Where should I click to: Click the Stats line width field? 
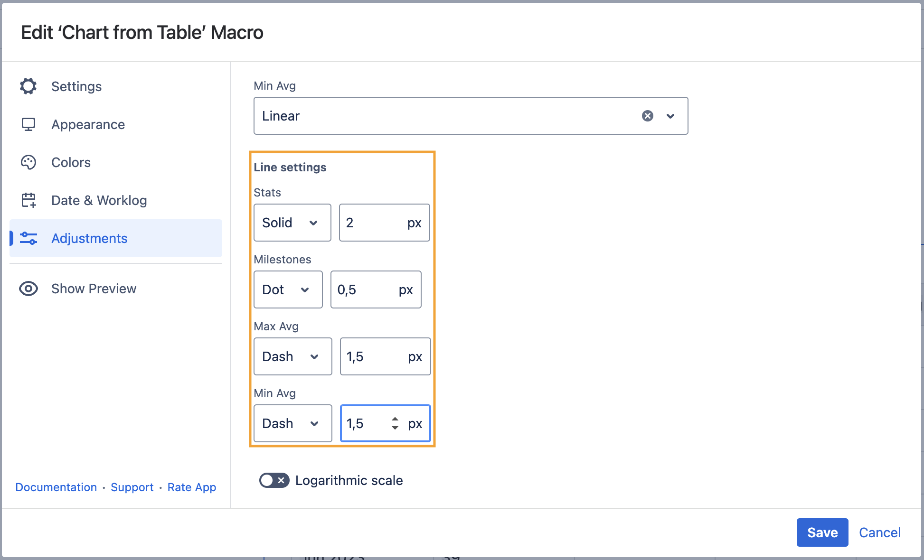(373, 223)
